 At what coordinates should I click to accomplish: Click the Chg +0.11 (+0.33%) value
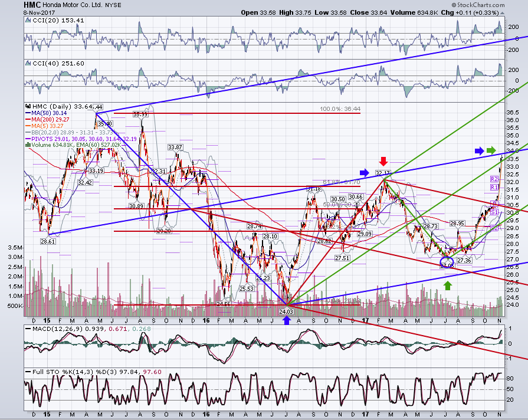click(x=470, y=12)
